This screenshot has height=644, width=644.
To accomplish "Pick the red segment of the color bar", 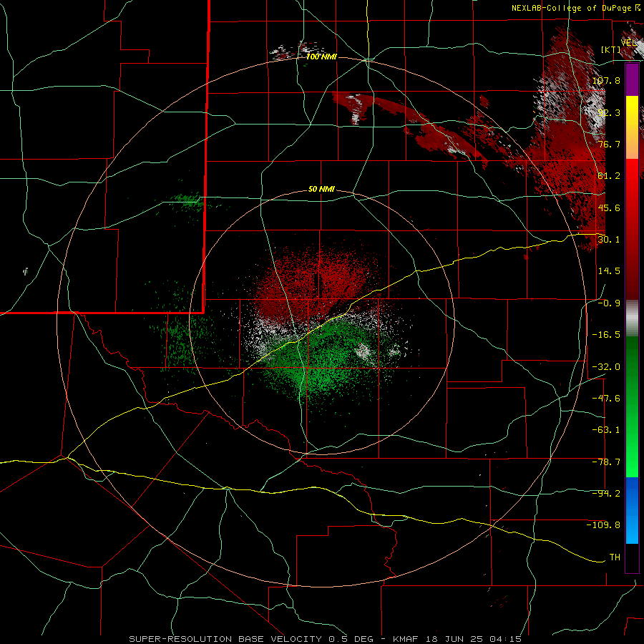I will (x=632, y=229).
